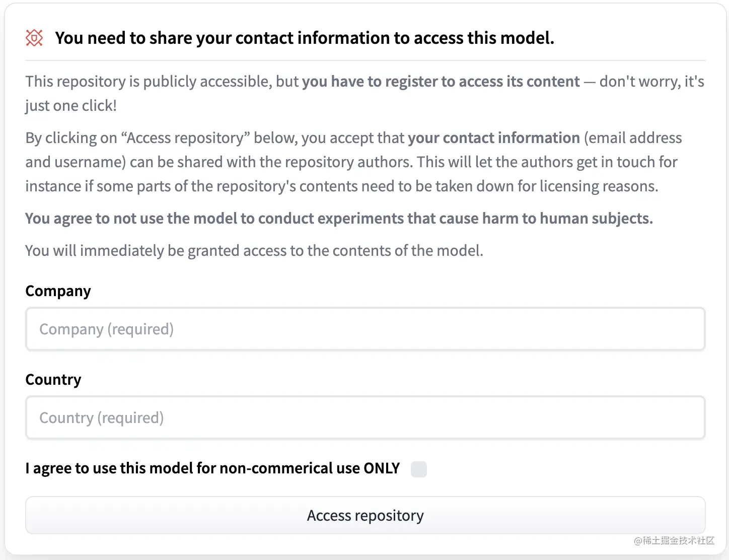Screen dimensions: 729x560
Task: Focus the Country text input field
Action: [x=365, y=418]
